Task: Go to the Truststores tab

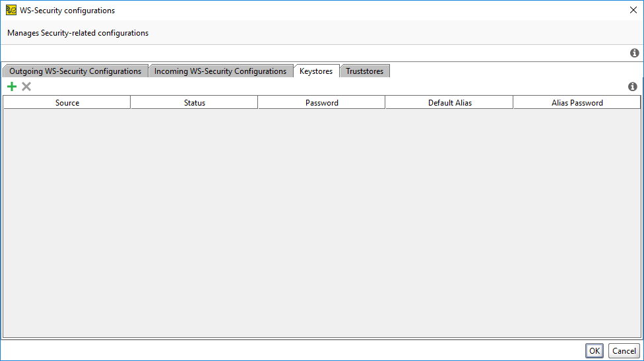Action: [x=364, y=71]
